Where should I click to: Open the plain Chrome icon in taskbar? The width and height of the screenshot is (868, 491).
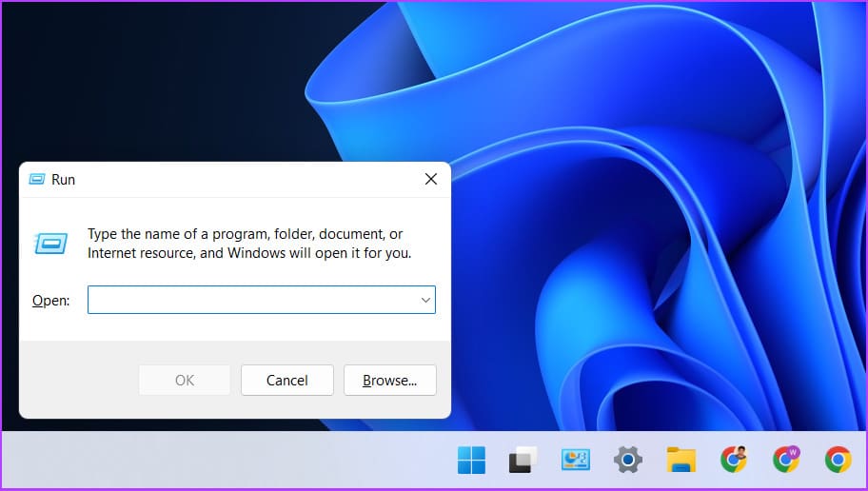click(838, 460)
